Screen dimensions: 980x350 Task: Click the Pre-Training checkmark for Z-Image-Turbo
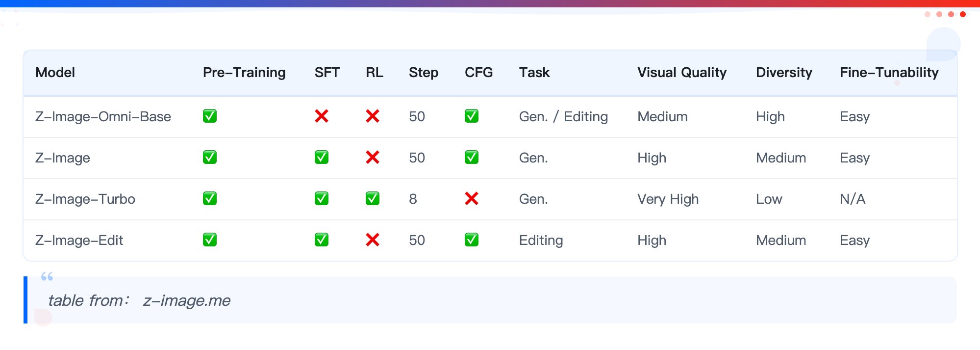pyautogui.click(x=210, y=199)
